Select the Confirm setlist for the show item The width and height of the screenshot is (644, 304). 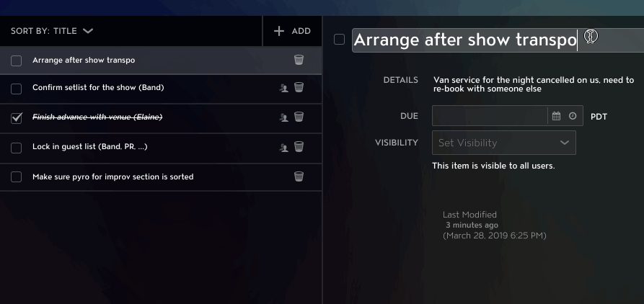(x=98, y=87)
